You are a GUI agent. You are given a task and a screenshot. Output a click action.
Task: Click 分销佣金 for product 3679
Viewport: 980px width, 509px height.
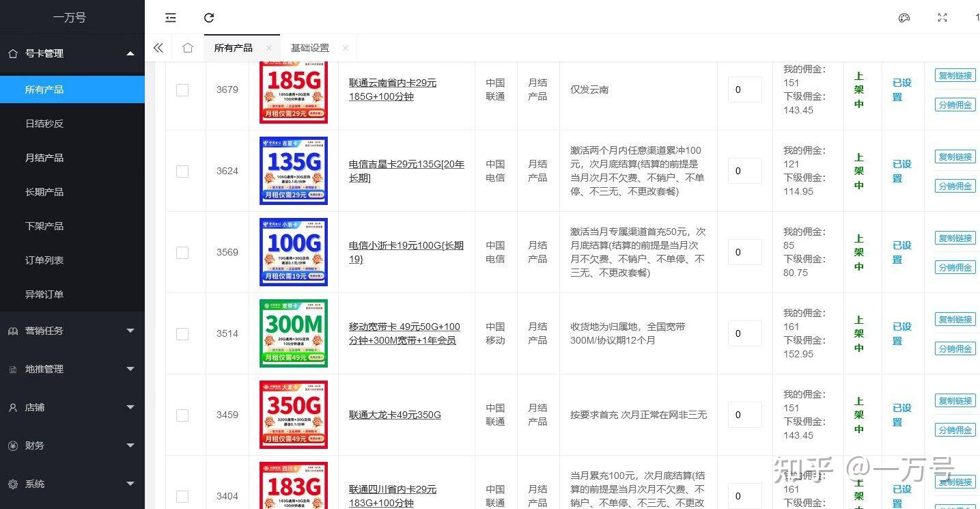point(955,105)
